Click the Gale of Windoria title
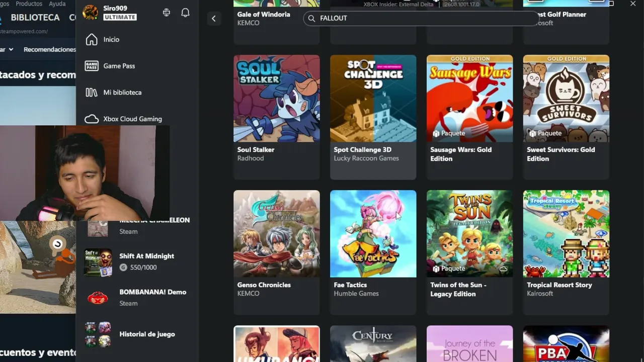Screen dimensions: 644x362 click(264, 15)
